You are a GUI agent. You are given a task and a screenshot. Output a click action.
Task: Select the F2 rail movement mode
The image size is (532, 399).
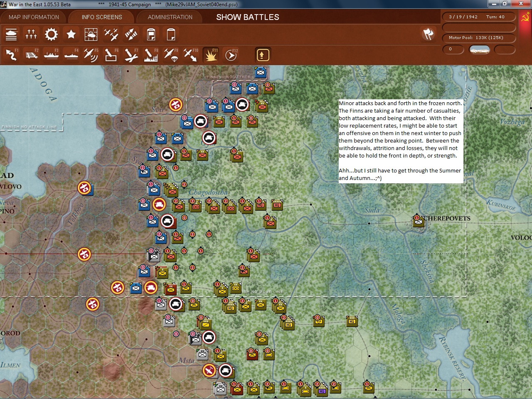pos(31,55)
